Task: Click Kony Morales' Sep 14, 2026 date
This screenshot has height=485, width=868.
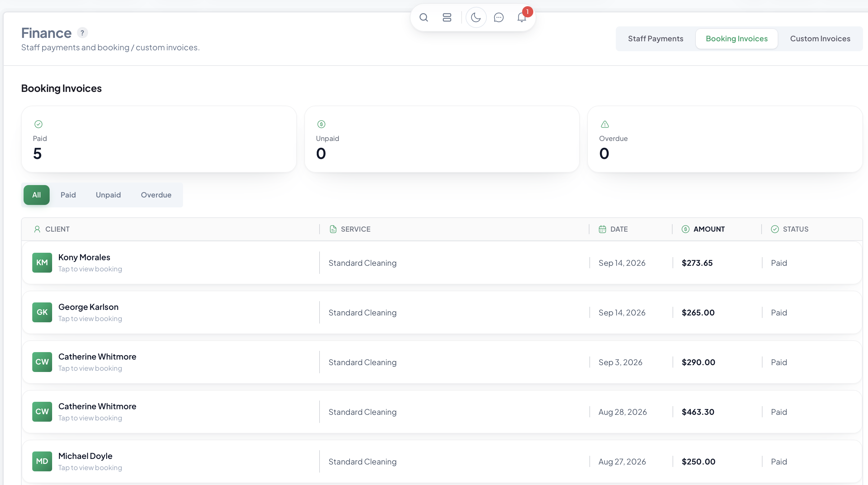Action: pos(622,263)
